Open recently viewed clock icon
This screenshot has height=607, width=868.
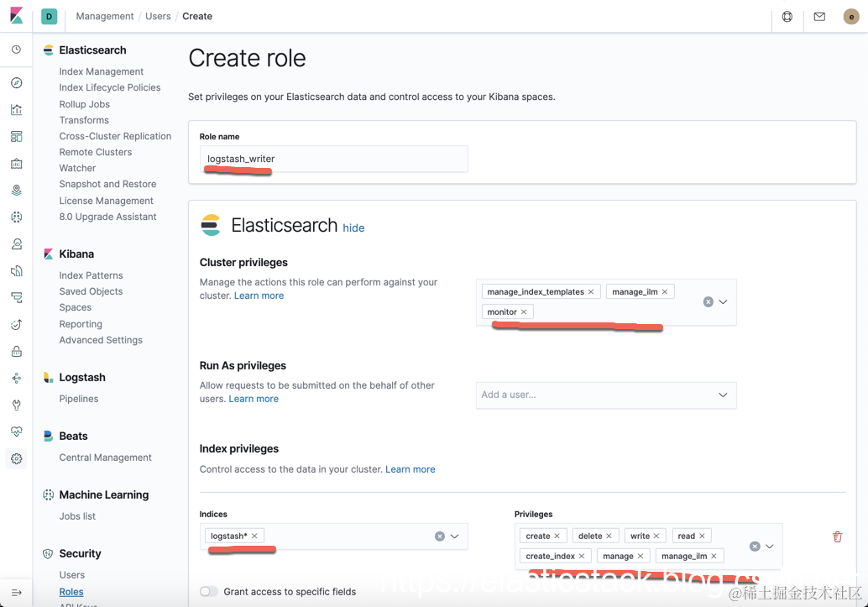point(17,50)
